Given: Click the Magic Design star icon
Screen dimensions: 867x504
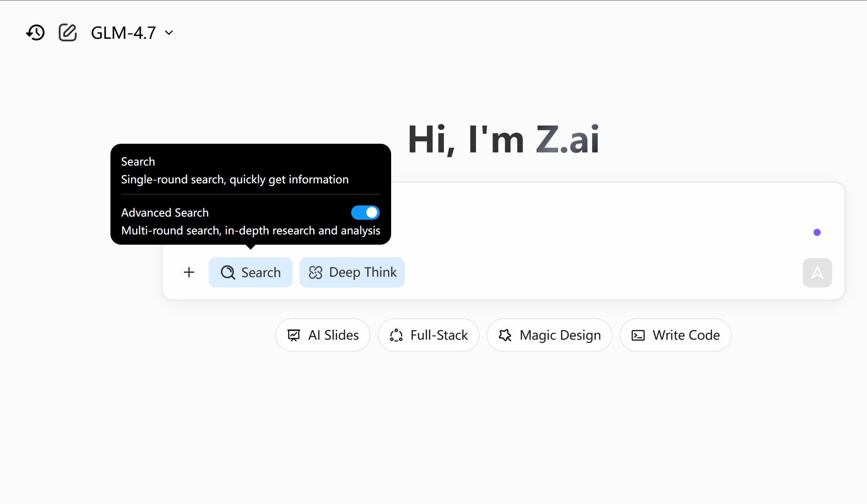Looking at the screenshot, I should (x=505, y=335).
